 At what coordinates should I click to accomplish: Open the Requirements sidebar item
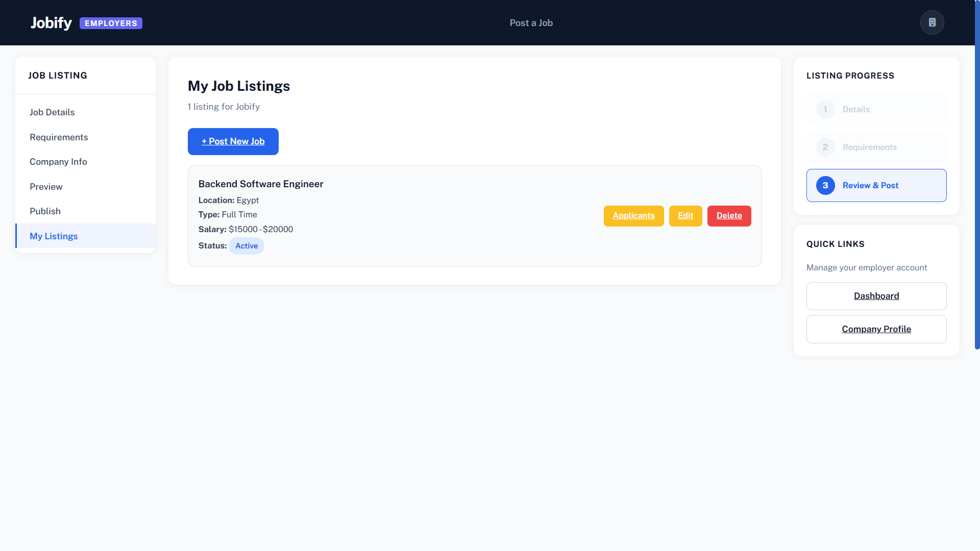click(x=86, y=137)
